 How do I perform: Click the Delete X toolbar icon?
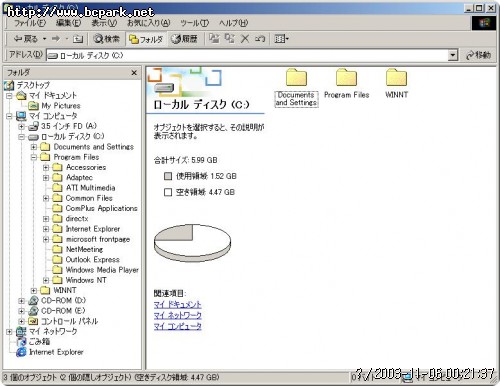tap(245, 39)
